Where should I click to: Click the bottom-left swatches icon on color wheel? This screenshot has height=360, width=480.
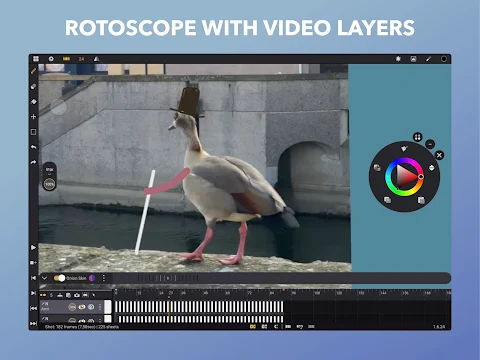pyautogui.click(x=387, y=200)
